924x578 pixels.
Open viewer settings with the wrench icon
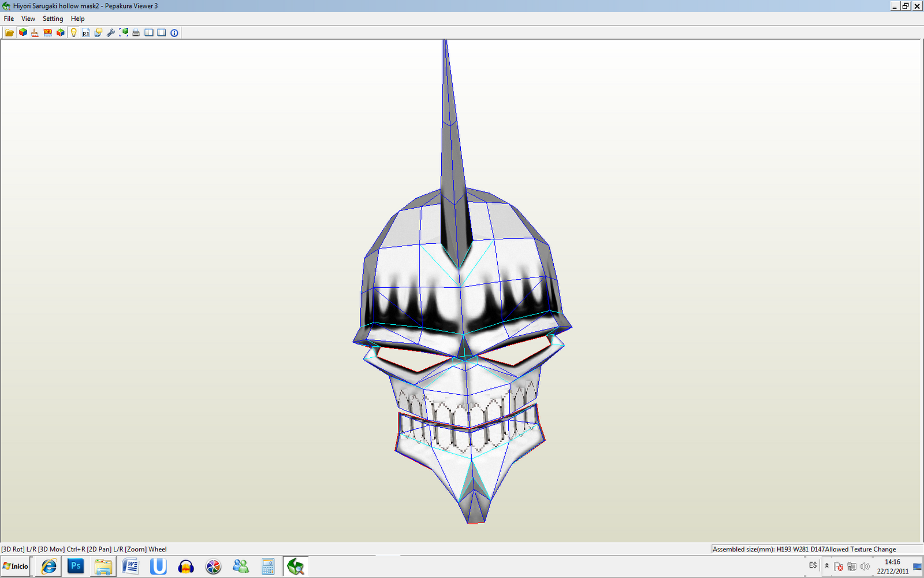[110, 32]
